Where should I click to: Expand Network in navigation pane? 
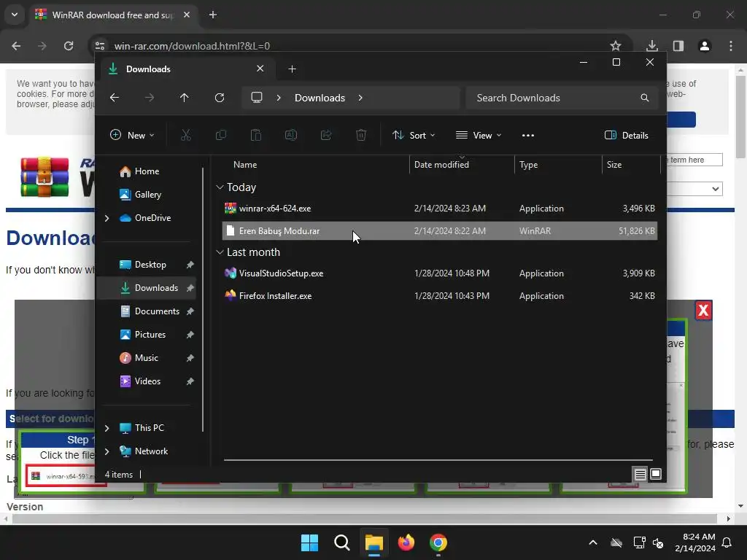pyautogui.click(x=107, y=451)
